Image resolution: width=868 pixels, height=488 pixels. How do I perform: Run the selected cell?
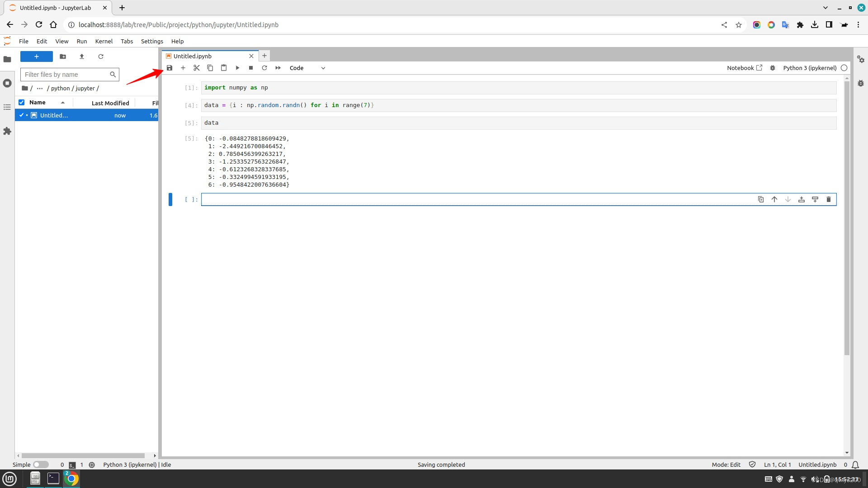[237, 68]
